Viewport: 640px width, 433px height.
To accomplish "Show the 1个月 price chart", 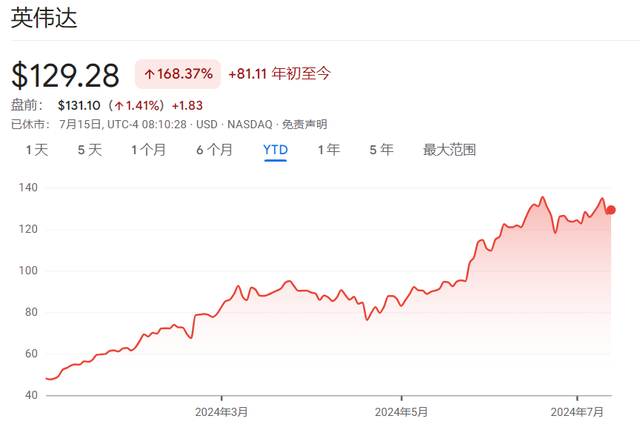I will [149, 150].
